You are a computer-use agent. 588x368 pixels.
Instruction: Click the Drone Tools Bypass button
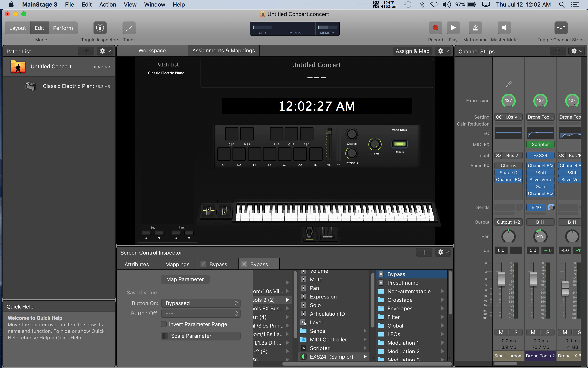[x=399, y=144]
